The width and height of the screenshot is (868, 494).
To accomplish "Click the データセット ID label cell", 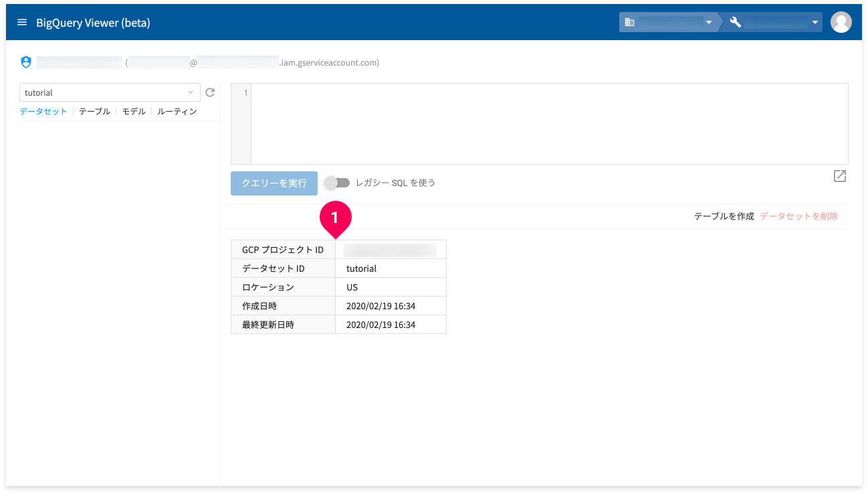I will coord(283,268).
